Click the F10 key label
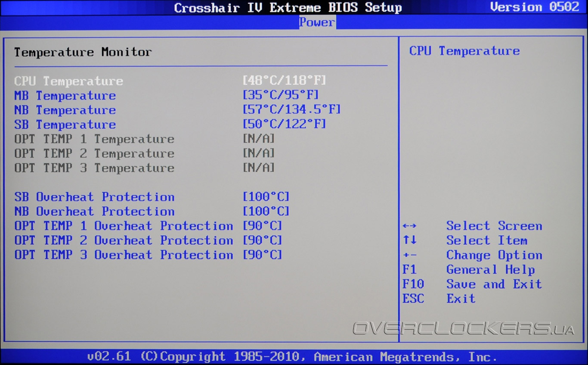This screenshot has height=365, width=588. pyautogui.click(x=413, y=284)
